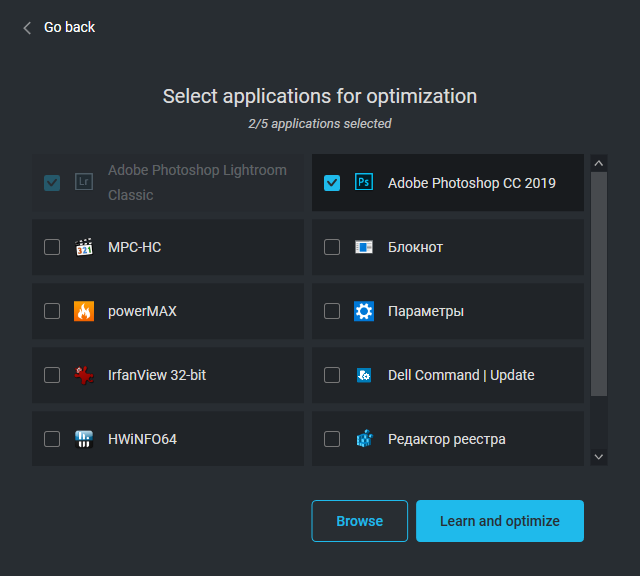
Task: Start the Learn and optimize process
Action: click(500, 521)
